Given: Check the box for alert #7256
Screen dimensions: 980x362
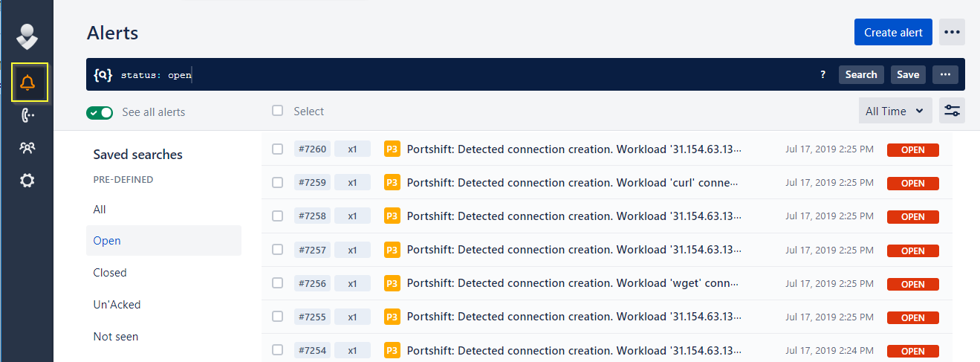Looking at the screenshot, I should click(277, 283).
